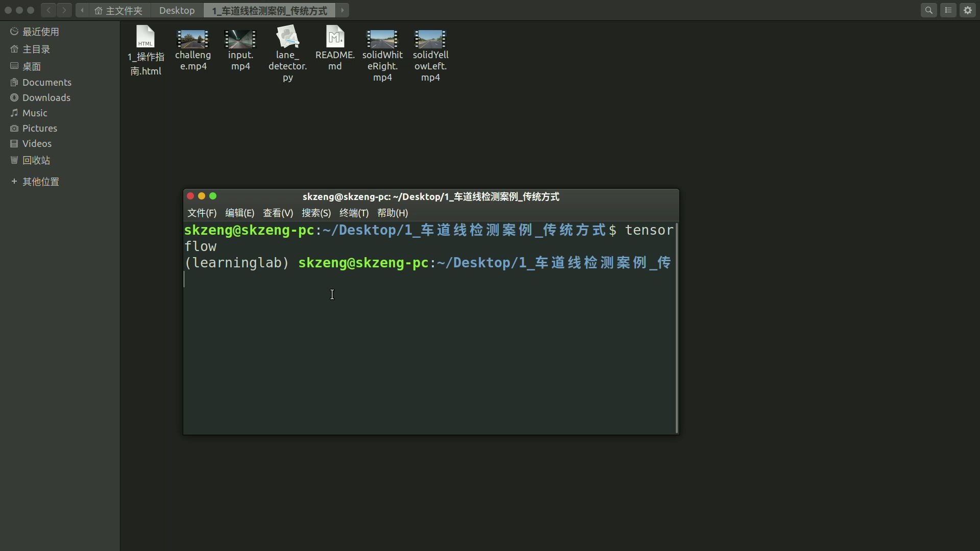Close the file manager window
The height and width of the screenshot is (551, 980).
[8, 10]
